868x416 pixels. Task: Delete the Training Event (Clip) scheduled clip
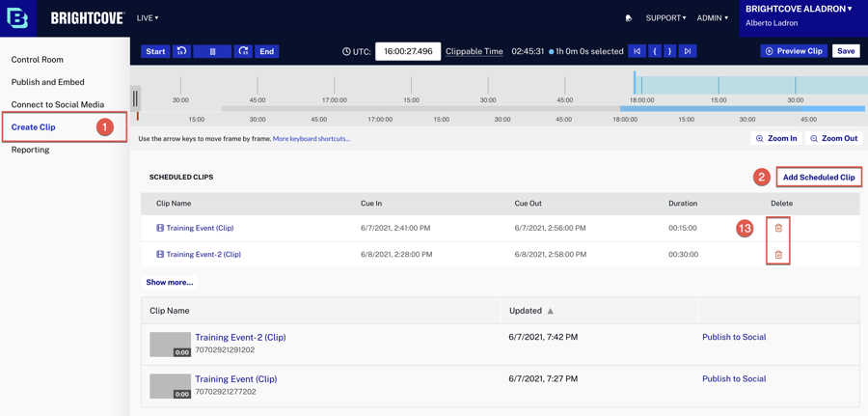click(778, 229)
